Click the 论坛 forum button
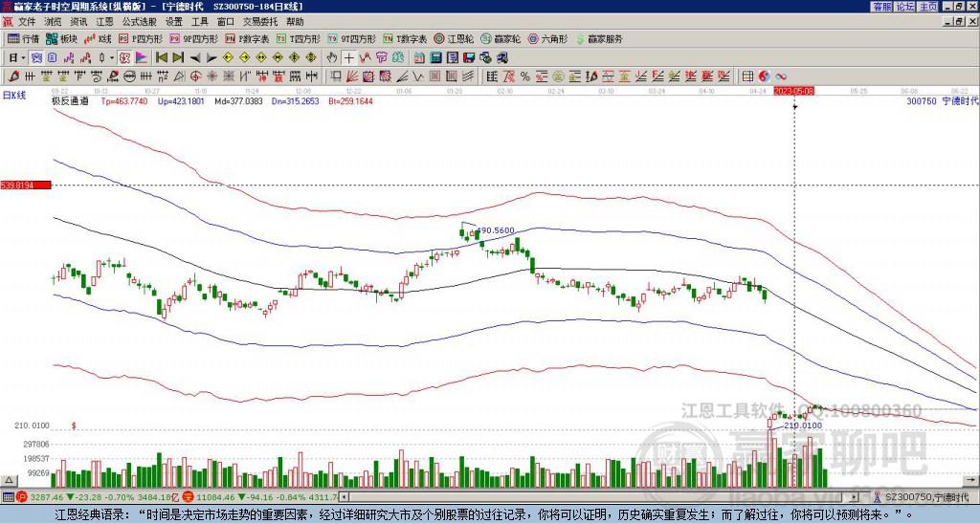This screenshot has width=980, height=524. tap(904, 7)
